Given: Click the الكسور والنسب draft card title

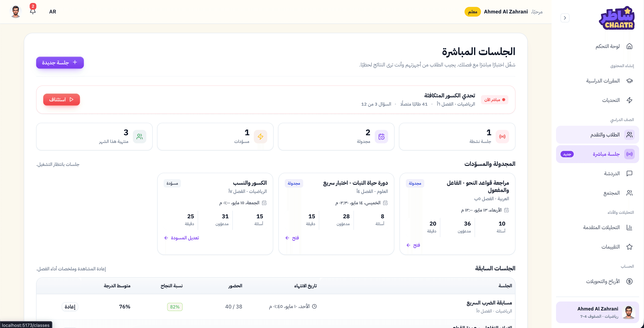Looking at the screenshot, I should [x=250, y=183].
